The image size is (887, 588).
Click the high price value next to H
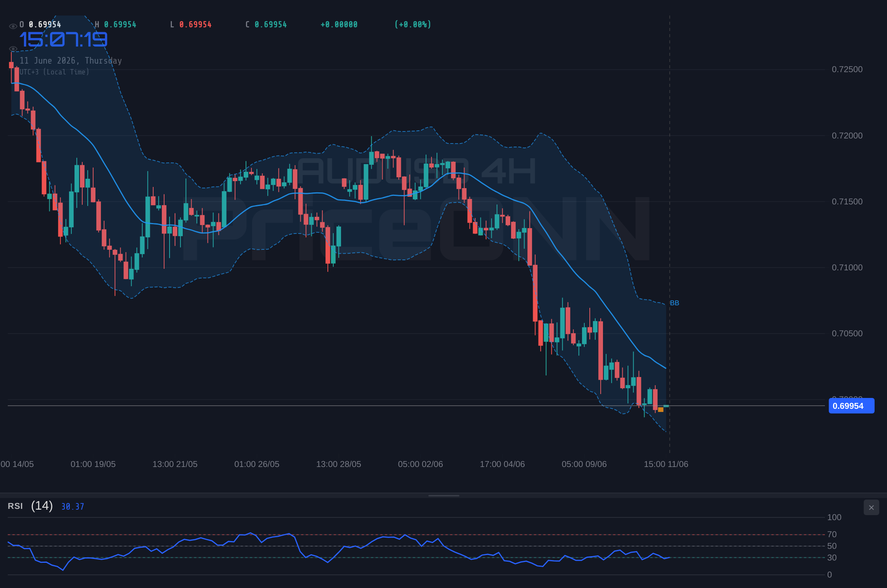tap(120, 24)
